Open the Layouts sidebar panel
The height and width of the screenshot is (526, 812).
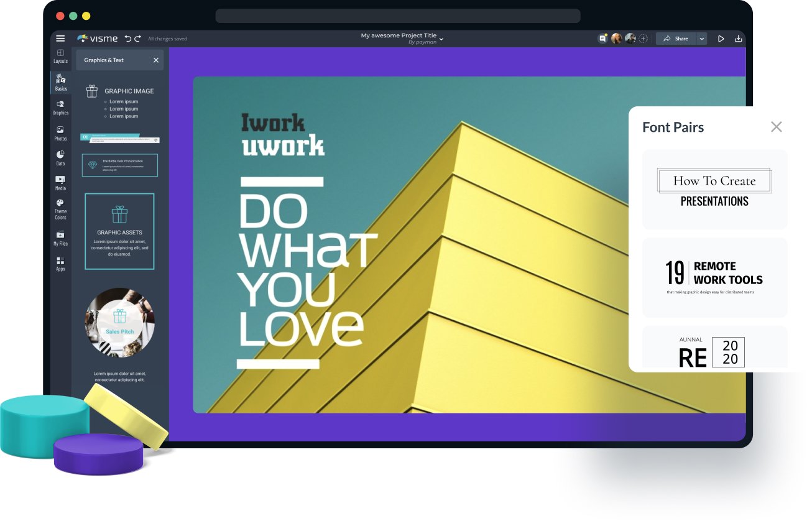tap(60, 56)
